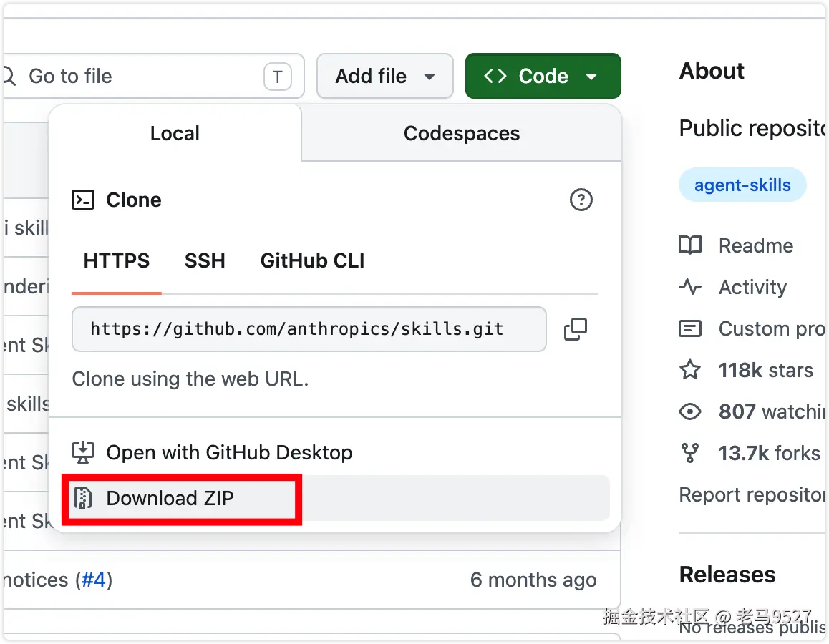The width and height of the screenshot is (829, 644).
Task: Click the Add file caret arrow
Action: pyautogui.click(x=430, y=77)
